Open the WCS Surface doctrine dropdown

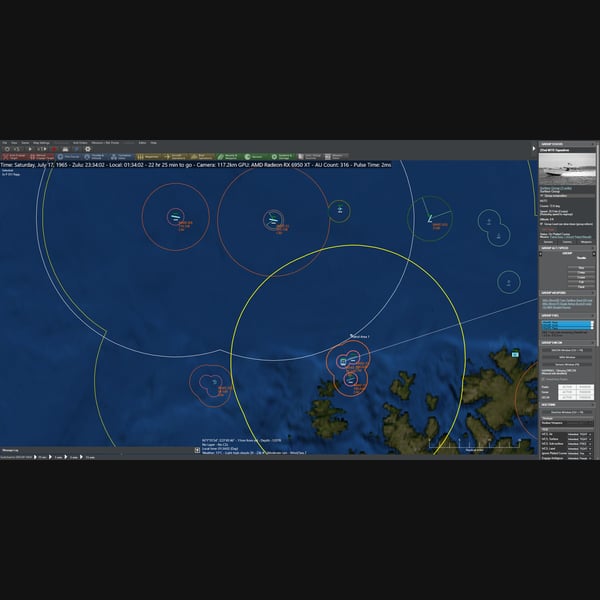pyautogui.click(x=580, y=439)
